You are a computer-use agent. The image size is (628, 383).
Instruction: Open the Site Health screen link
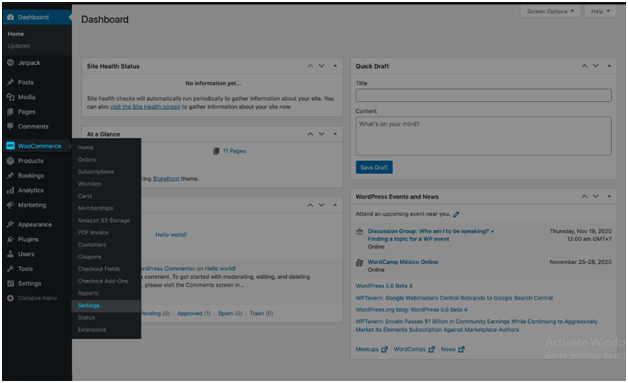[145, 107]
